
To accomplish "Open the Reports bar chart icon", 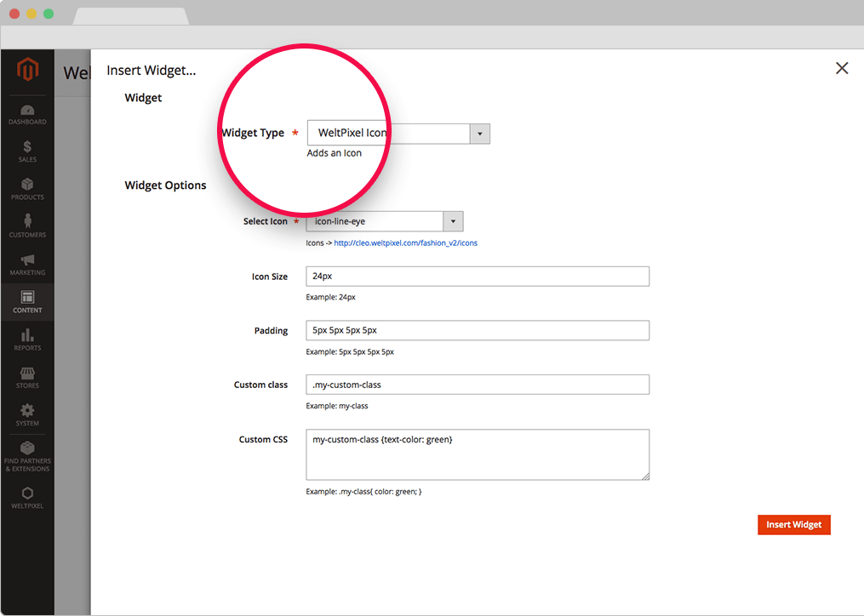I will (27, 339).
